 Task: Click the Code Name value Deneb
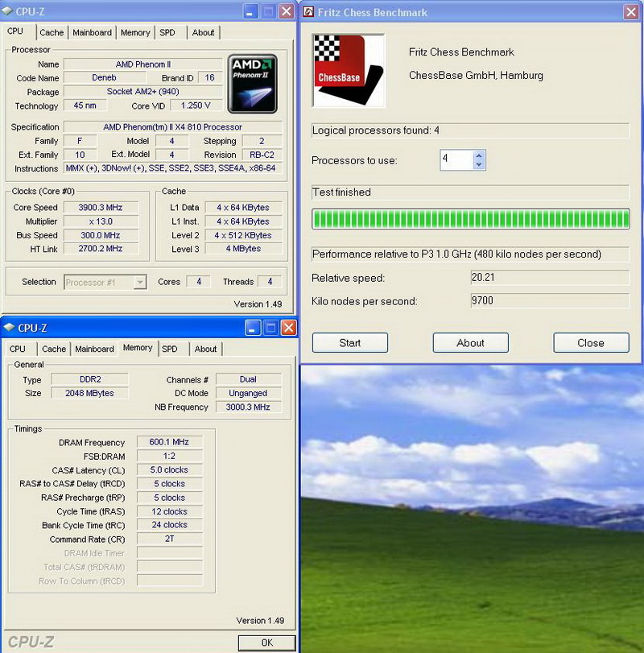(105, 78)
